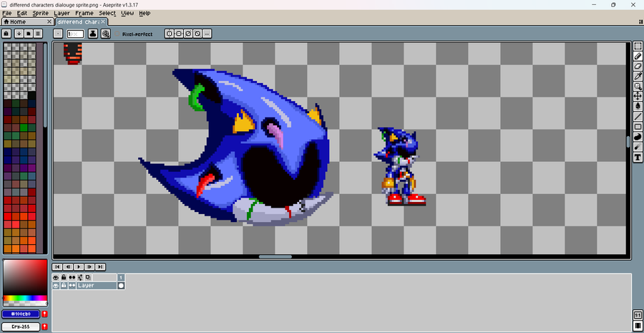This screenshot has width=644, height=333.
Task: Open the symmetry options ellipsis button
Action: click(207, 34)
